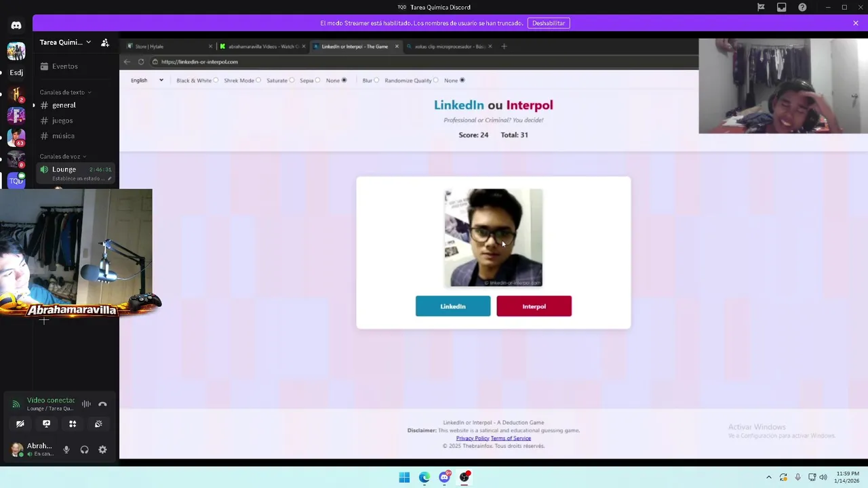
Task: Open Discord help question mark
Action: [x=802, y=7]
